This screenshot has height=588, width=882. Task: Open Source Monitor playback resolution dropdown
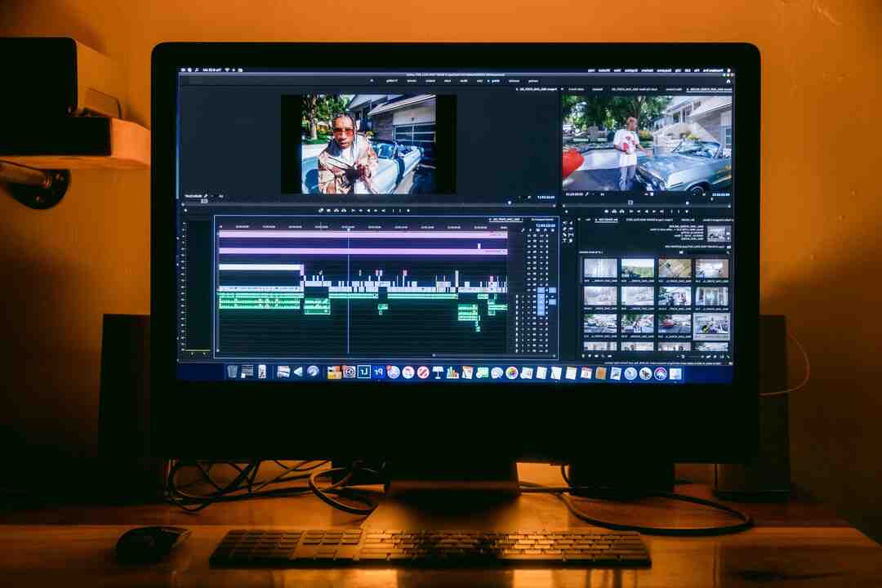click(x=603, y=194)
